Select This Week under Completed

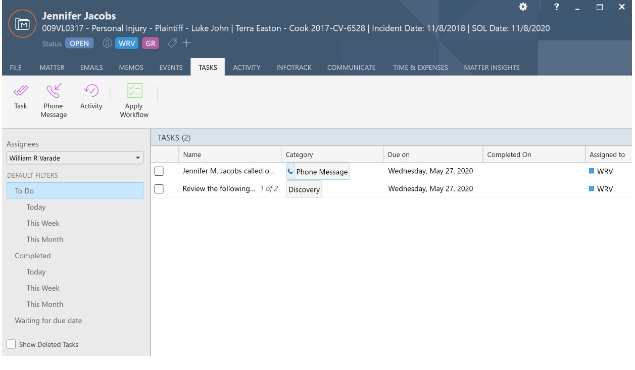(43, 288)
